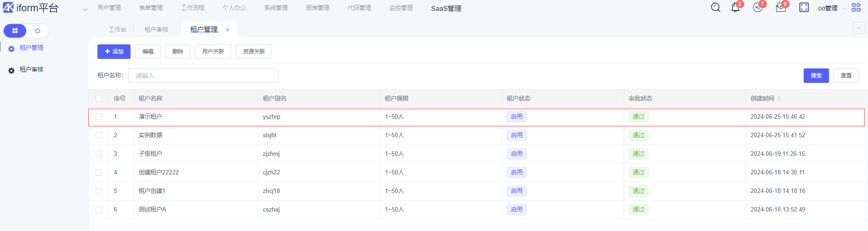
Task: Expand the tabs list chevron at right
Action: [858, 28]
